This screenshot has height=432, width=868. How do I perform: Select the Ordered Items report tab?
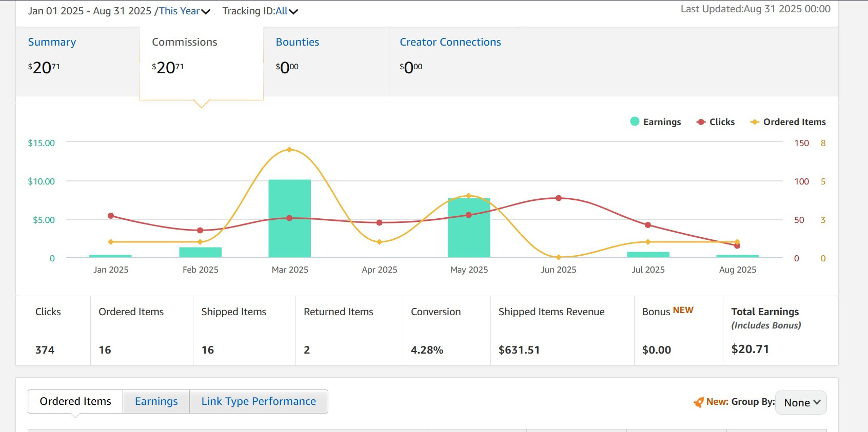(x=75, y=401)
